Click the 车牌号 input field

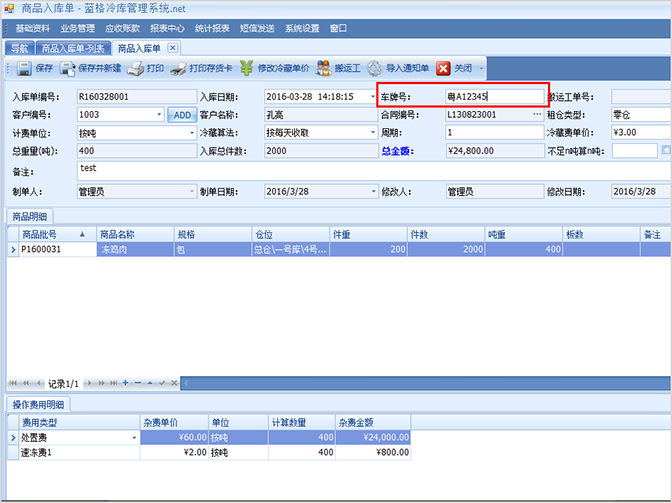coord(495,96)
